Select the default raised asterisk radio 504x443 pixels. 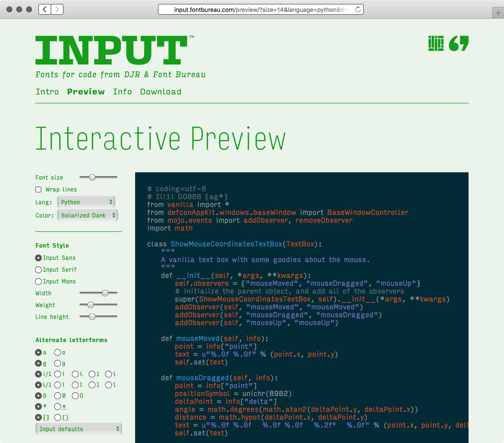click(38, 406)
